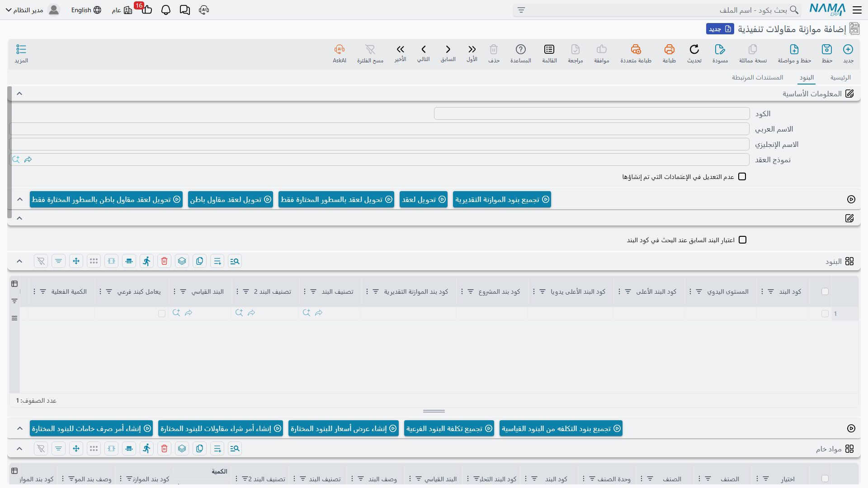Click the delete row icon in مواد خام grid toolbar
This screenshot has width=868, height=488.
point(165,449)
